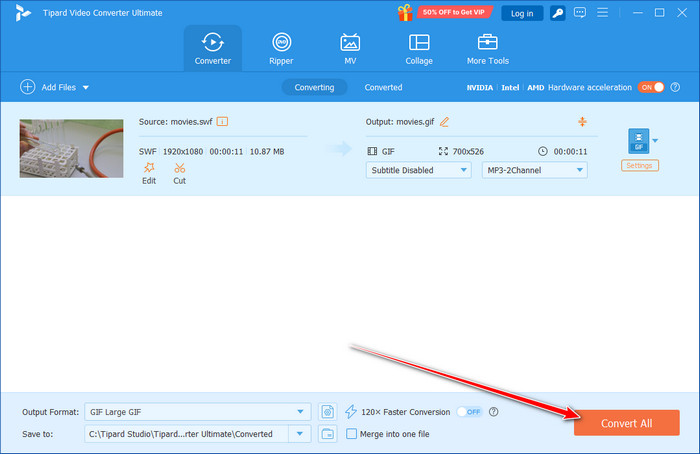Click the Log in button
The width and height of the screenshot is (700, 454).
coord(522,13)
